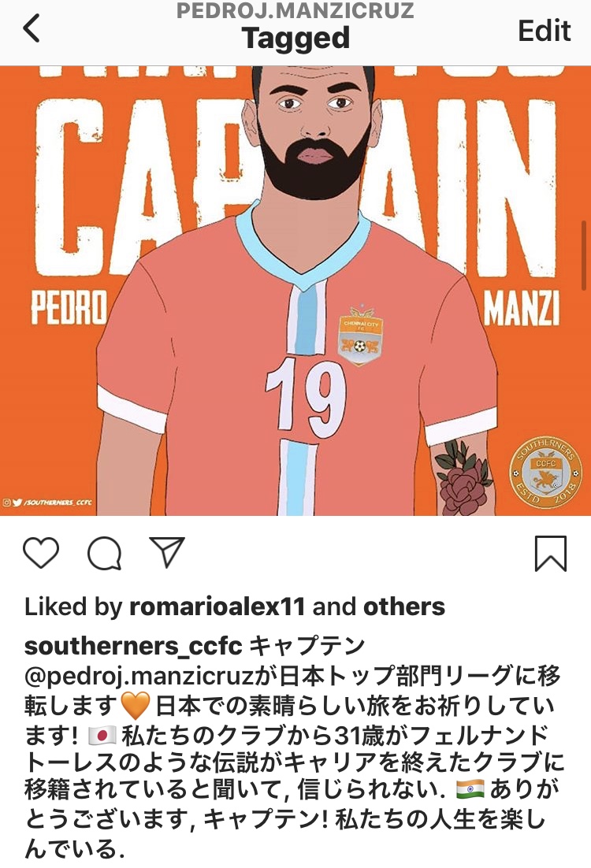Like the post with heart icon
The width and height of the screenshot is (591, 868).
pos(41,552)
